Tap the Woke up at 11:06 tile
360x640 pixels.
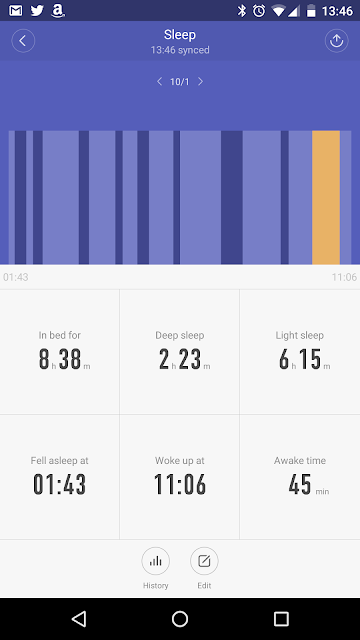point(180,477)
